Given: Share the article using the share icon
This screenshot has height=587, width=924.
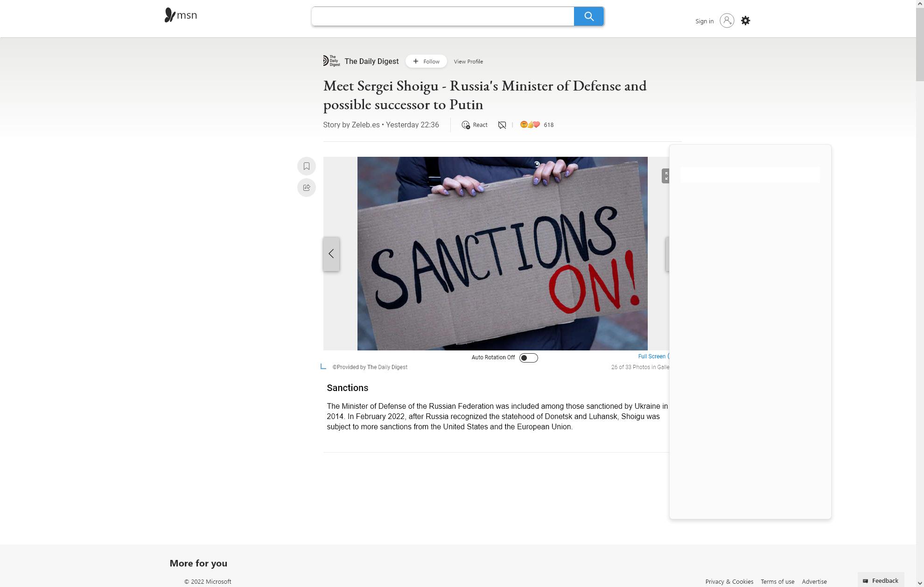Looking at the screenshot, I should point(306,188).
